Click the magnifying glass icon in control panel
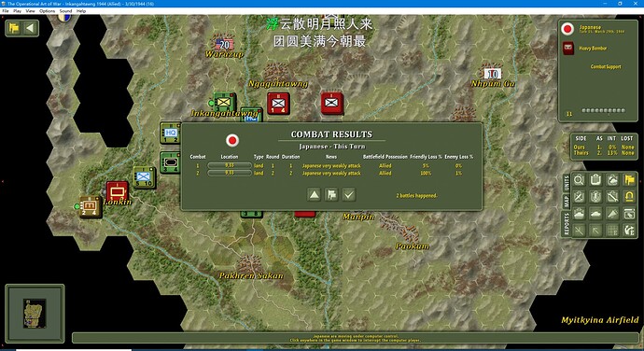Viewport: 644px width, 351px height. pyautogui.click(x=579, y=179)
